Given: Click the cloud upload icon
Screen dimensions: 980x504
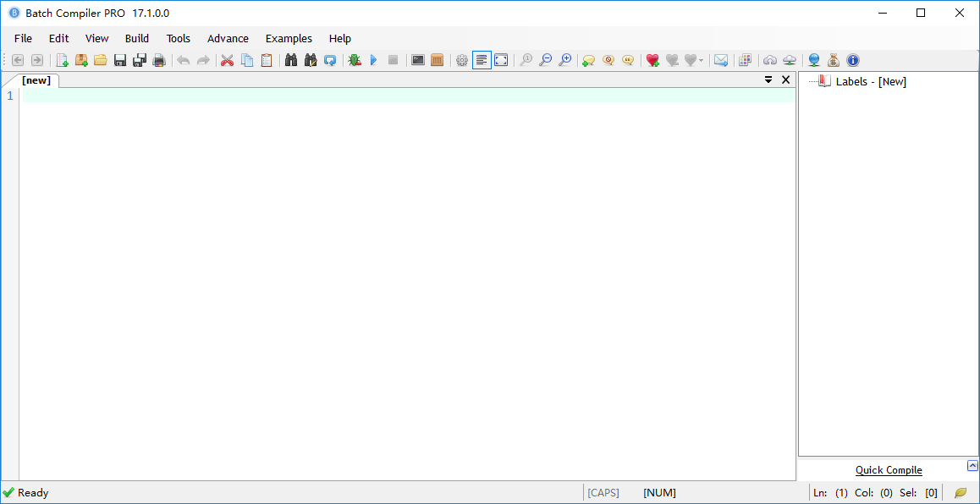Looking at the screenshot, I should (770, 61).
